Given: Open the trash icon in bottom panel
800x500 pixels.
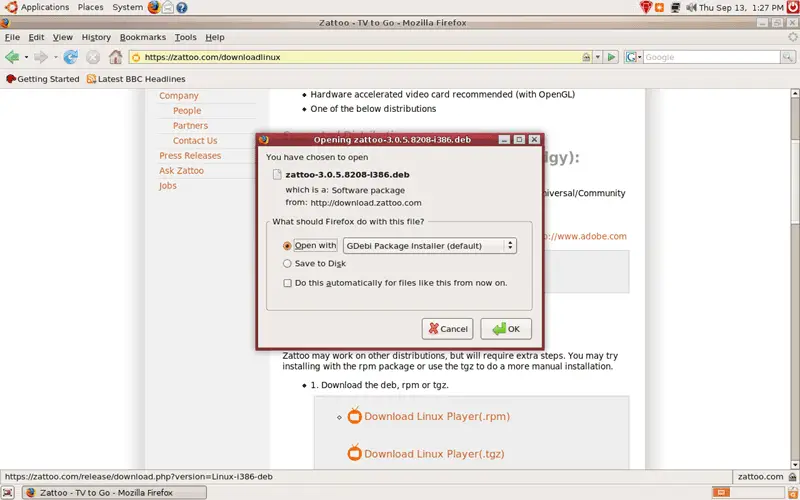Looking at the screenshot, I should click(792, 493).
